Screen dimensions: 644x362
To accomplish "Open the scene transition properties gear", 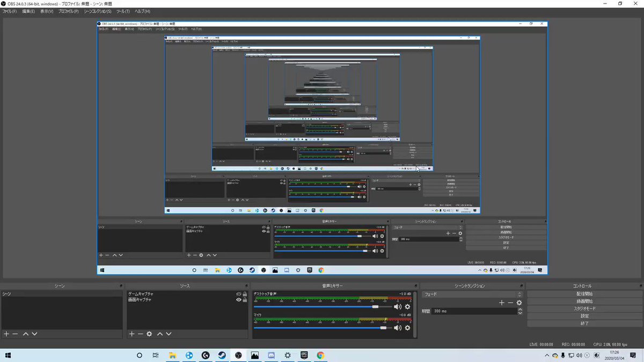I will coord(519,302).
